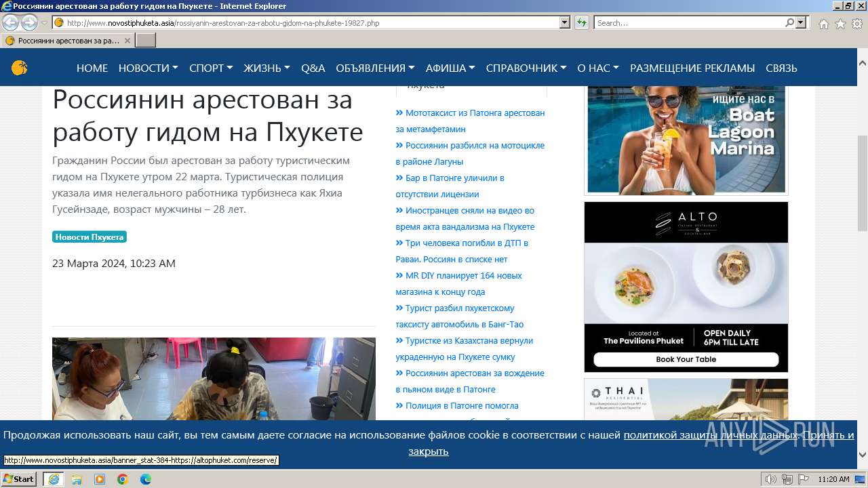Click the site logo in navigation bar
The image size is (868, 488).
click(x=20, y=68)
